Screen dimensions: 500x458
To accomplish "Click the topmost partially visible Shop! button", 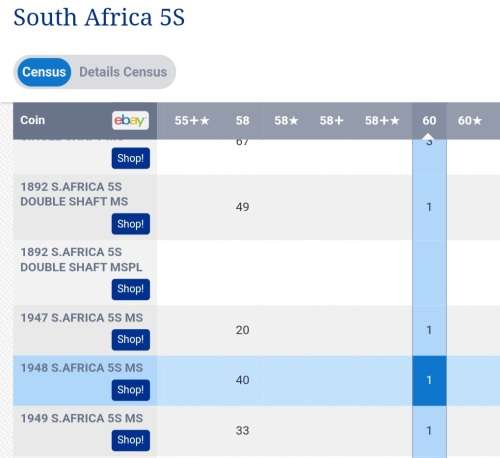I will coord(131,158).
